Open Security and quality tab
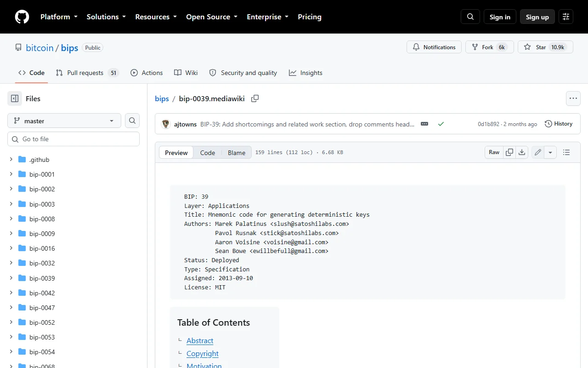 pyautogui.click(x=243, y=73)
